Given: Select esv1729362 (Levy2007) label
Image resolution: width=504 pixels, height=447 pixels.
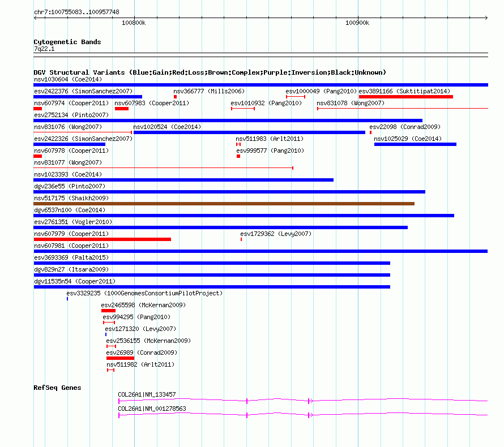Looking at the screenshot, I should click(276, 234).
